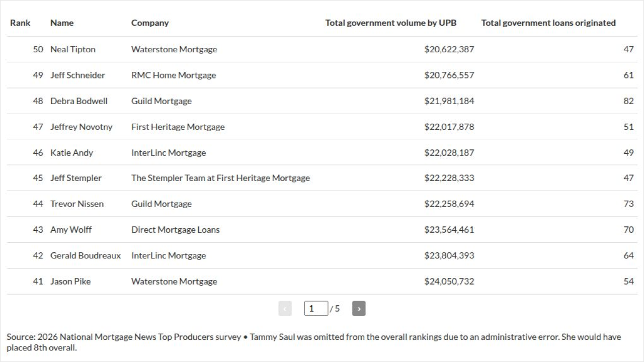Sort by Total government loans originated
This screenshot has height=362, width=644.
click(548, 23)
